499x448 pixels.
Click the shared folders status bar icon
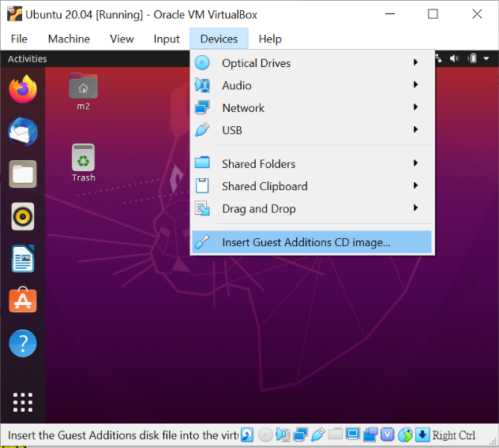click(x=335, y=434)
